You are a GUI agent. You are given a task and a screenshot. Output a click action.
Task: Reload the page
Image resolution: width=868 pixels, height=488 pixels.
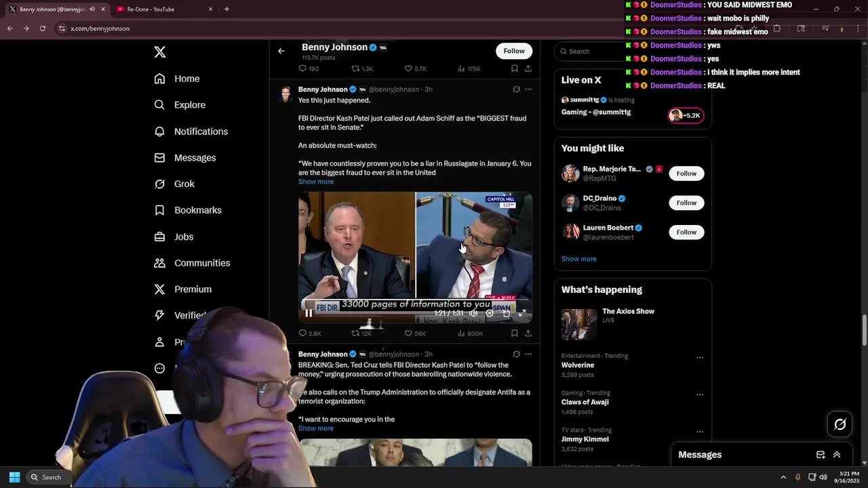tap(42, 28)
